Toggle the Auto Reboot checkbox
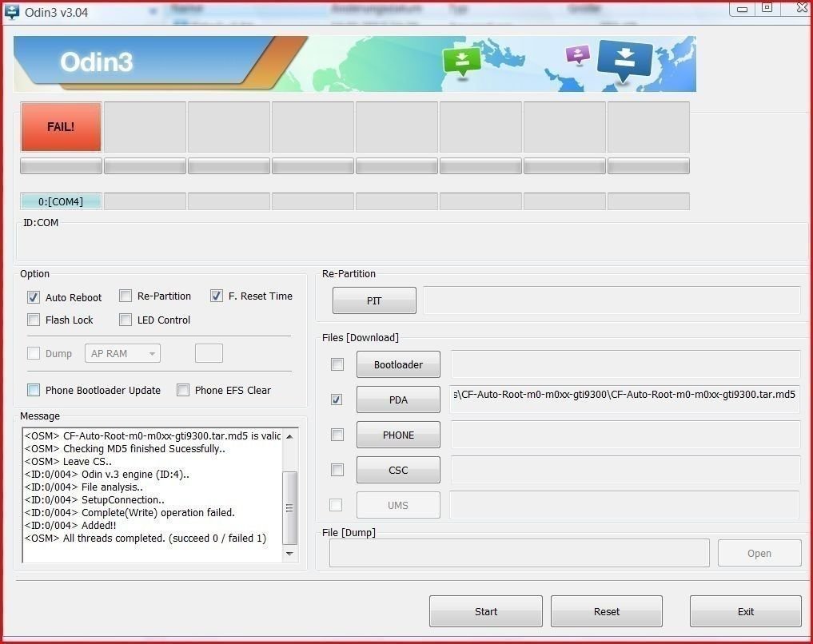The height and width of the screenshot is (644, 813). click(34, 297)
